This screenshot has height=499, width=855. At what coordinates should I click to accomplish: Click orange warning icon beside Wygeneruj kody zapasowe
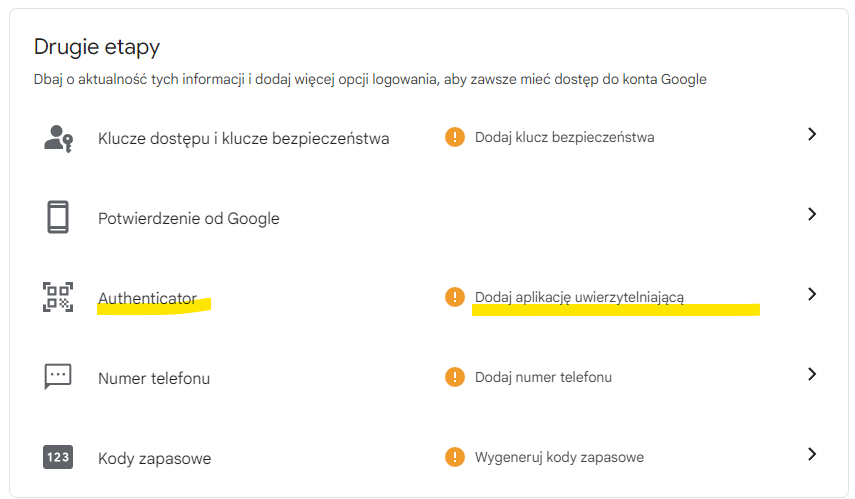click(455, 457)
